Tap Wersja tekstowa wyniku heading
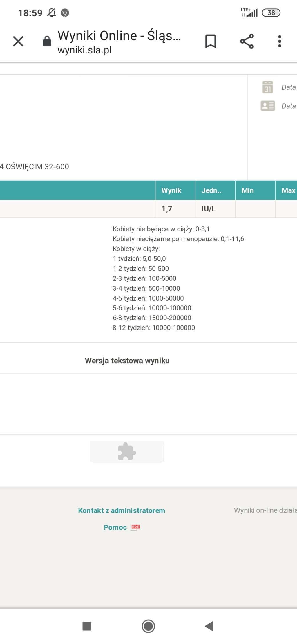Viewport: 297px width, 644px height. pos(127,361)
